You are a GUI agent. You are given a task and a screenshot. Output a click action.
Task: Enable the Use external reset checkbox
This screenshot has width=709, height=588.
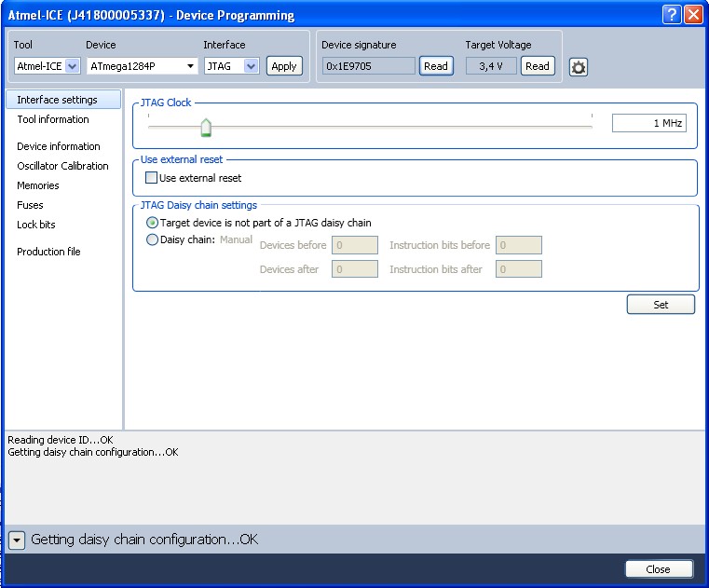coord(152,178)
